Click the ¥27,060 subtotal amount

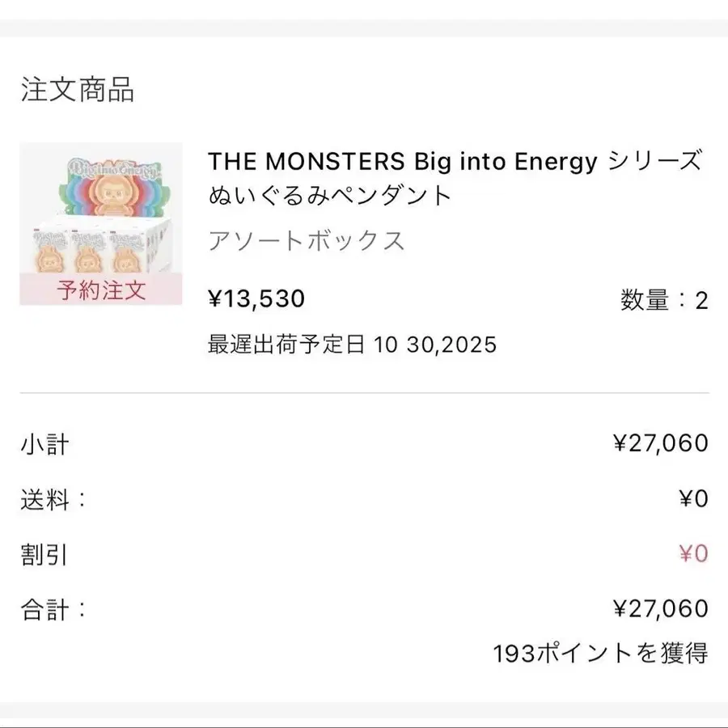pyautogui.click(x=660, y=443)
